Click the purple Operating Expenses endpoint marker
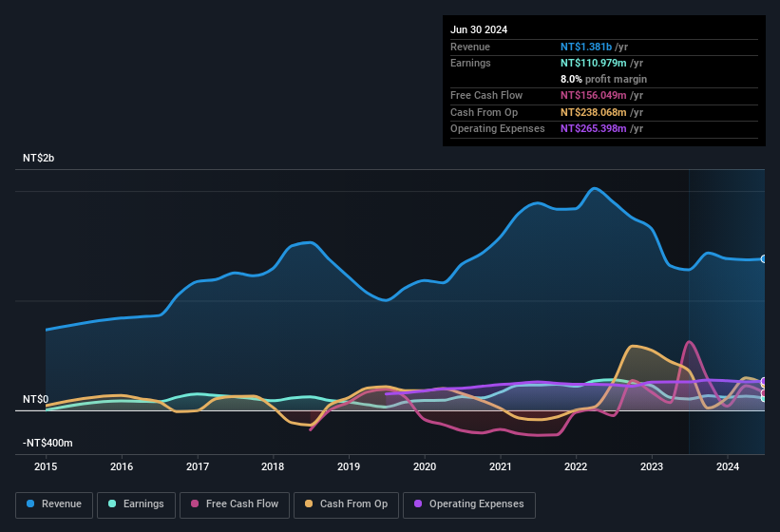This screenshot has height=532, width=780. (x=764, y=381)
